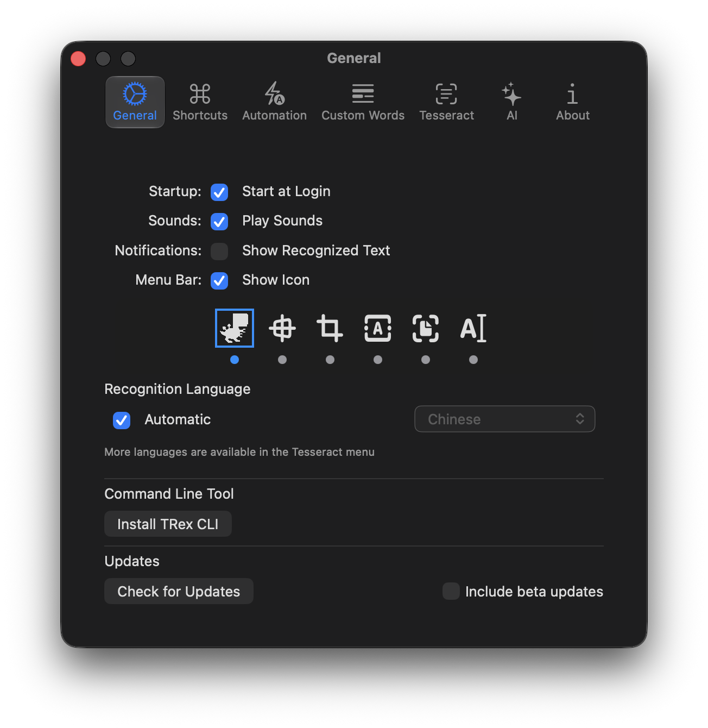Select the dinosaur menu bar icon
708x728 pixels.
235,328
